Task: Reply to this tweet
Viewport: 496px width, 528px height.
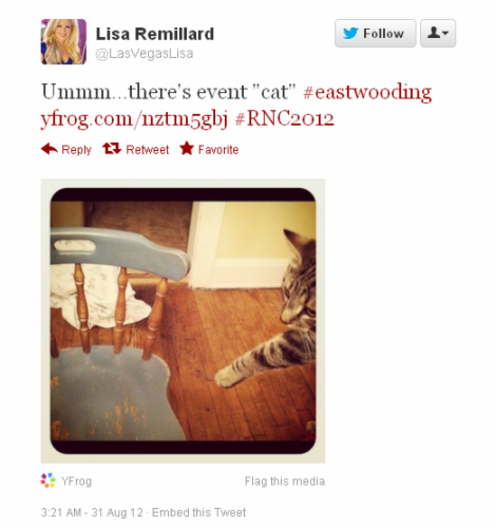Action: [x=66, y=149]
